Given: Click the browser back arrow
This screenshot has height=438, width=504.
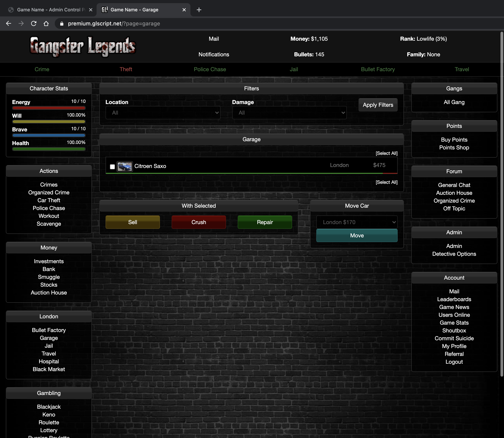Looking at the screenshot, I should 9,23.
